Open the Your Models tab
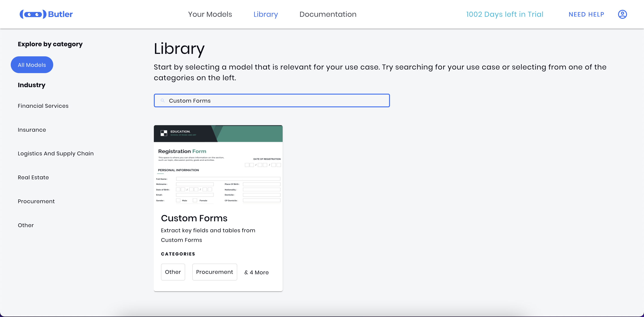Image resolution: width=644 pixels, height=317 pixels. (x=210, y=14)
